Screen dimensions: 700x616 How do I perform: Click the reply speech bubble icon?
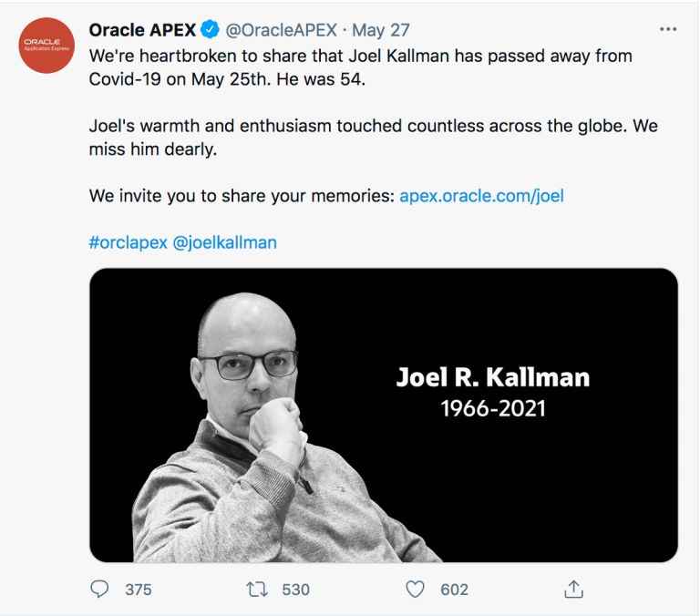click(x=99, y=590)
